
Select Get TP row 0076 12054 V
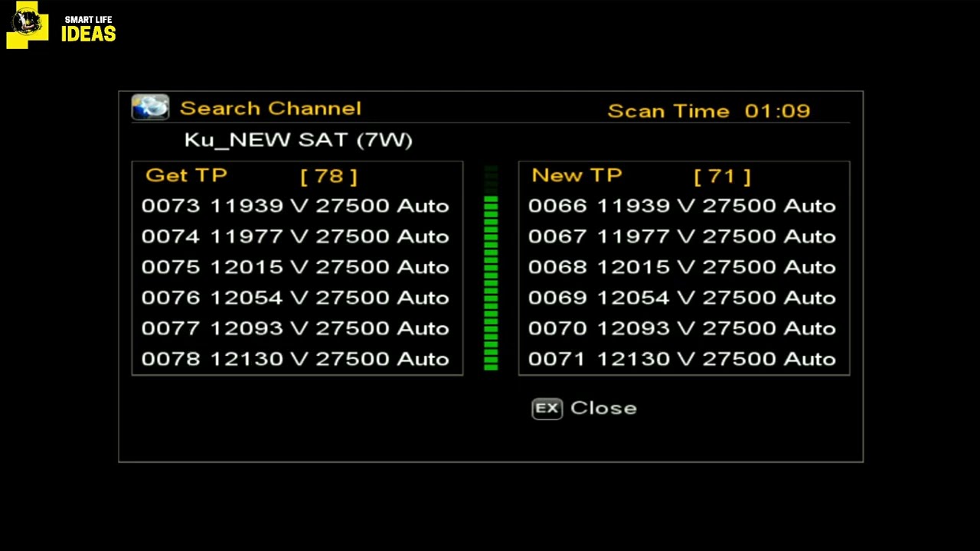point(296,298)
